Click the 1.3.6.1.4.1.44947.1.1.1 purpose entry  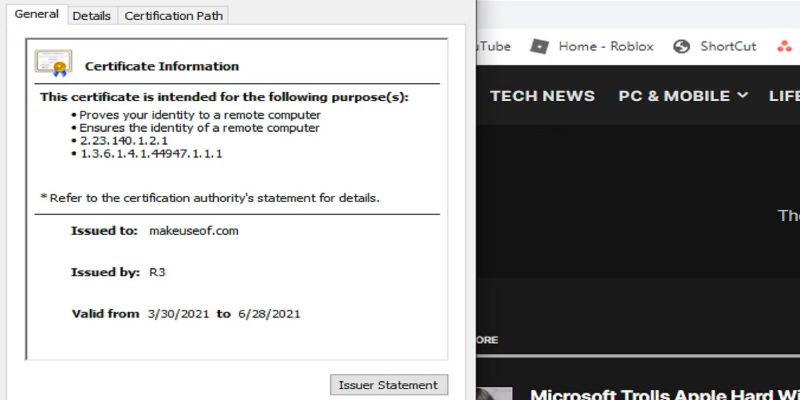(150, 154)
